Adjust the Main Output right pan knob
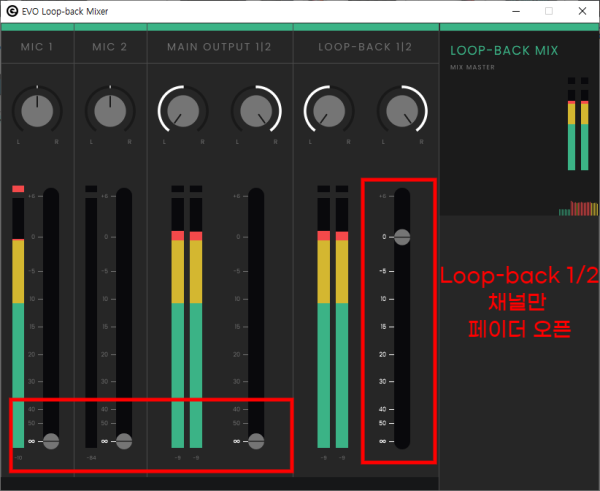This screenshot has width=600, height=491. click(256, 111)
